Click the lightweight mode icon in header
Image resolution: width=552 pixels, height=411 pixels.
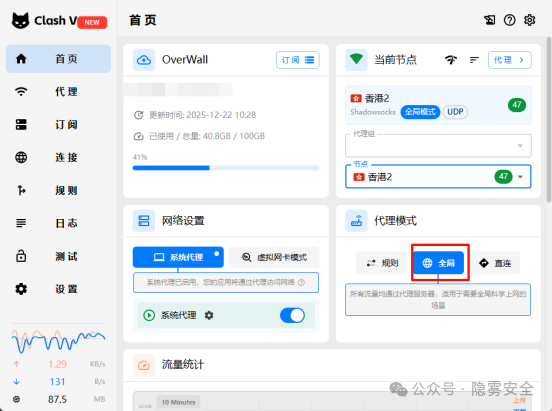pos(490,20)
